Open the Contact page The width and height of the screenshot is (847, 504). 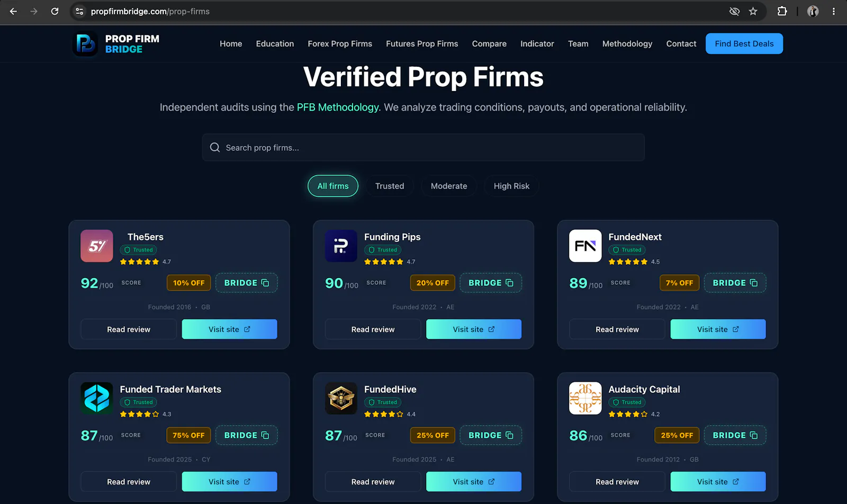pyautogui.click(x=681, y=43)
